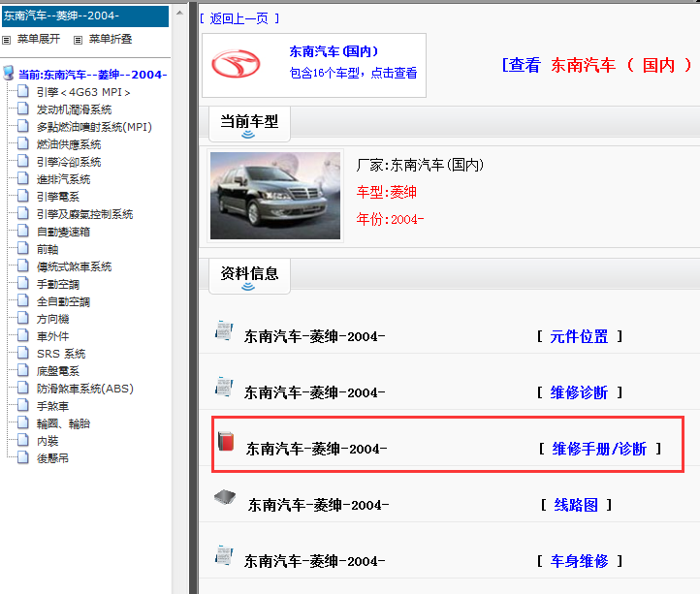Click 包含16个车型，点击查看 link

point(353,73)
